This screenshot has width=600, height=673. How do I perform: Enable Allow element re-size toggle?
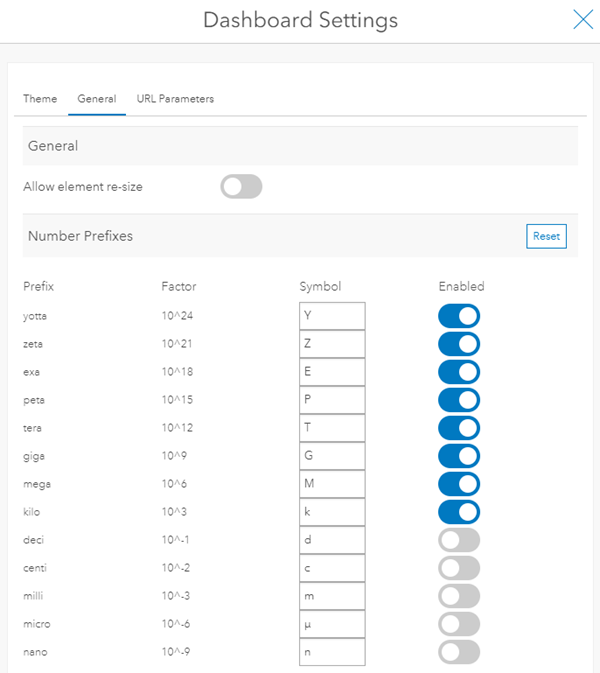pyautogui.click(x=241, y=187)
